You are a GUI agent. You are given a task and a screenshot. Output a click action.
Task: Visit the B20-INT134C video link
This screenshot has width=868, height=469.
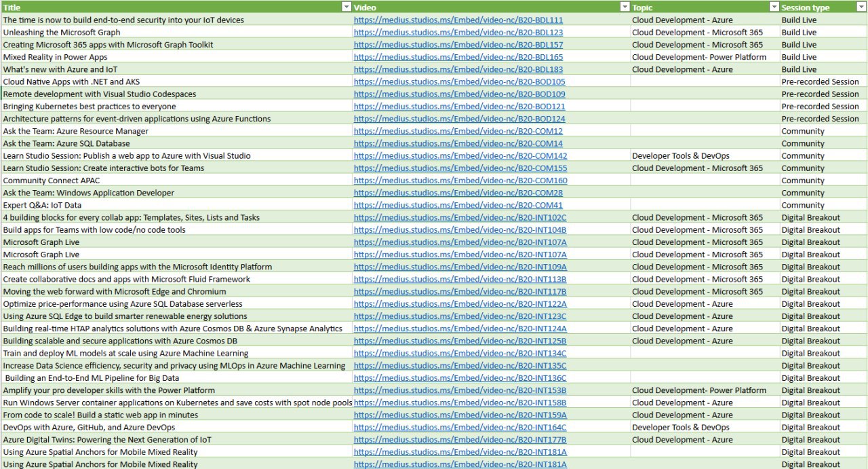tap(460, 354)
